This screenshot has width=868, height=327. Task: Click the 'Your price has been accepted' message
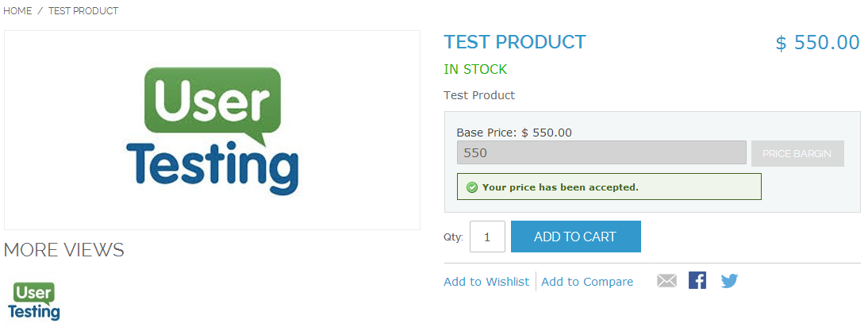click(560, 187)
